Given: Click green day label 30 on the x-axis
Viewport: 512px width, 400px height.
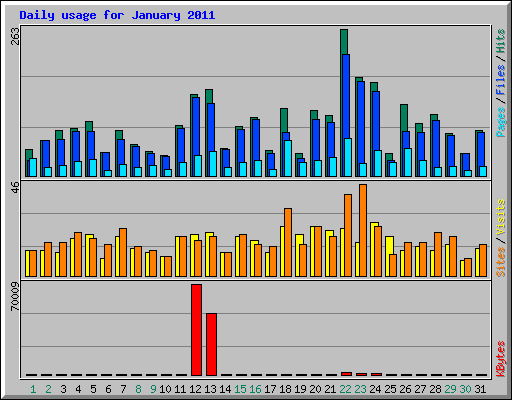Looking at the screenshot, I should click(465, 389).
